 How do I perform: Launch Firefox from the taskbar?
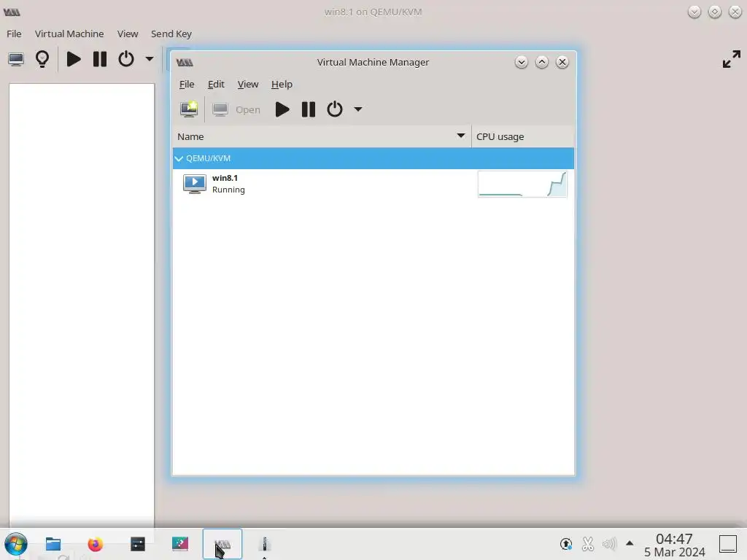tap(96, 544)
